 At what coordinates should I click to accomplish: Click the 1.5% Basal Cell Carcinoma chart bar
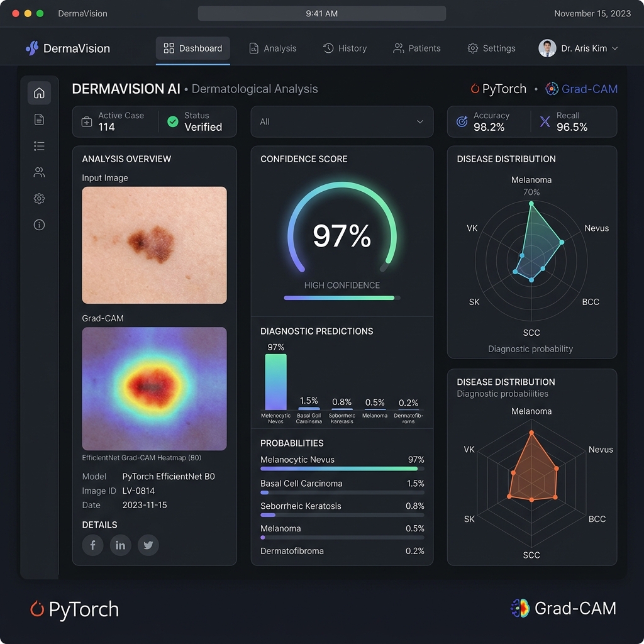[x=309, y=409]
